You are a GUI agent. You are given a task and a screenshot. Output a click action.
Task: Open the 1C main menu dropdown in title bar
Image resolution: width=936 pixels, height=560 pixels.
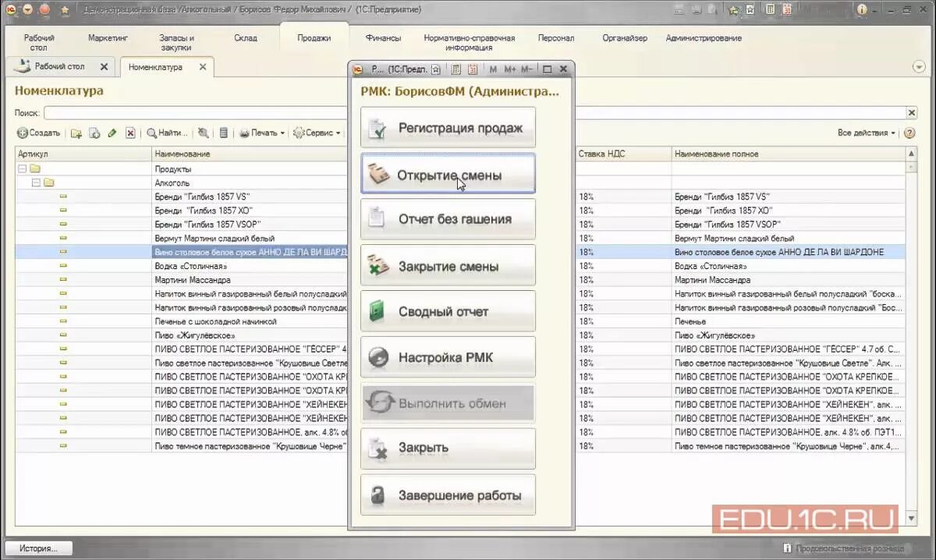pos(28,10)
